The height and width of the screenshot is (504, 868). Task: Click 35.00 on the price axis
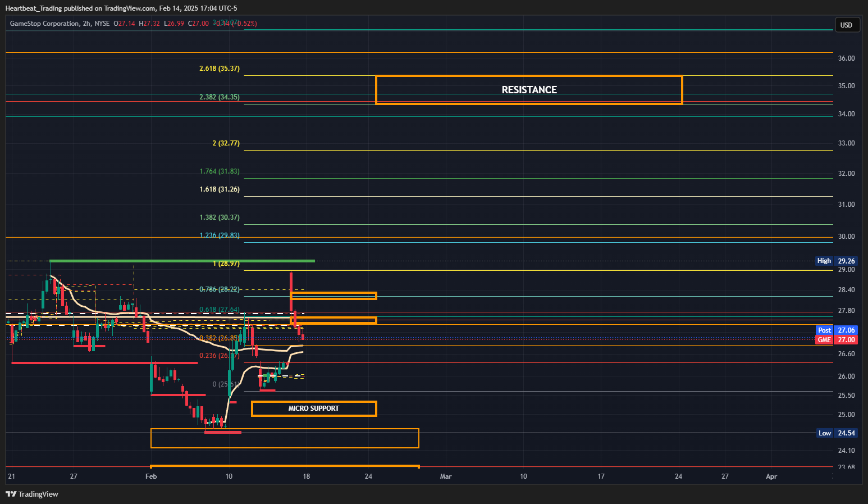point(846,86)
